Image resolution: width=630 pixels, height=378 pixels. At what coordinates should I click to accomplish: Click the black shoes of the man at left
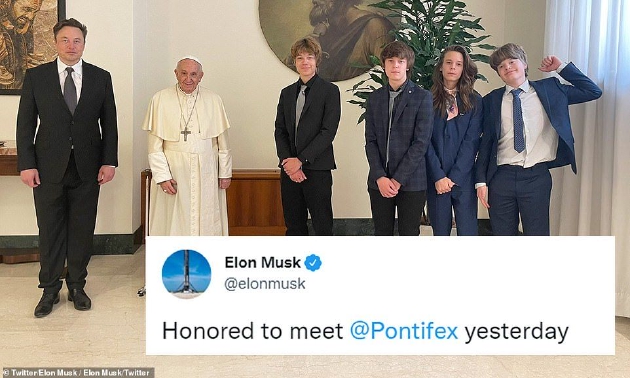coord(63,302)
